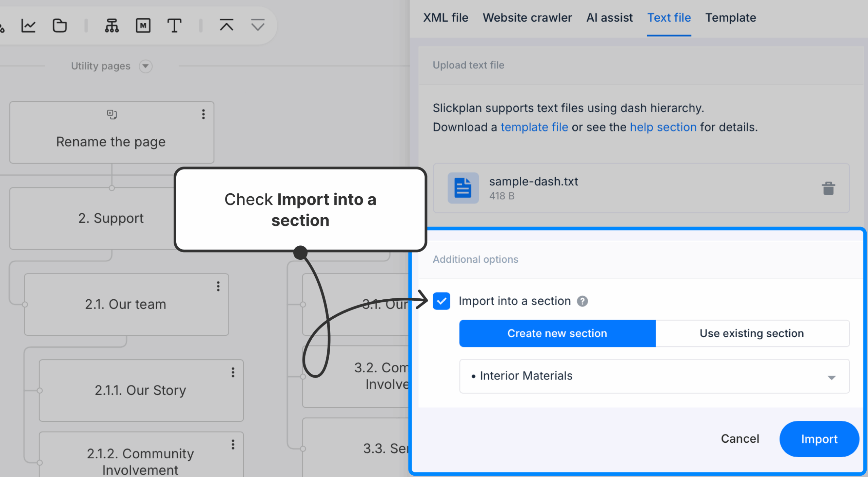
Task: Select the 2.1.2. Community Involvement page card
Action: pos(141,454)
